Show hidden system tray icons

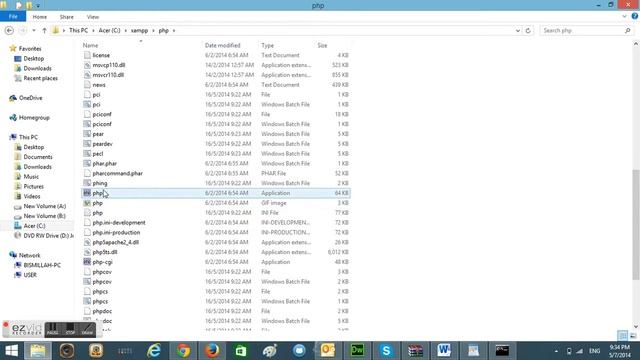tap(556, 351)
